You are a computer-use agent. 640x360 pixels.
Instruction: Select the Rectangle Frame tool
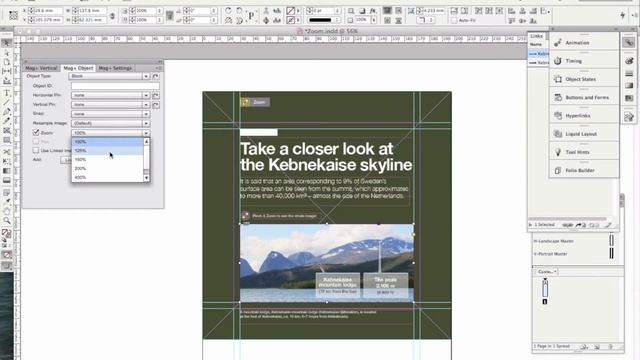click(x=7, y=131)
